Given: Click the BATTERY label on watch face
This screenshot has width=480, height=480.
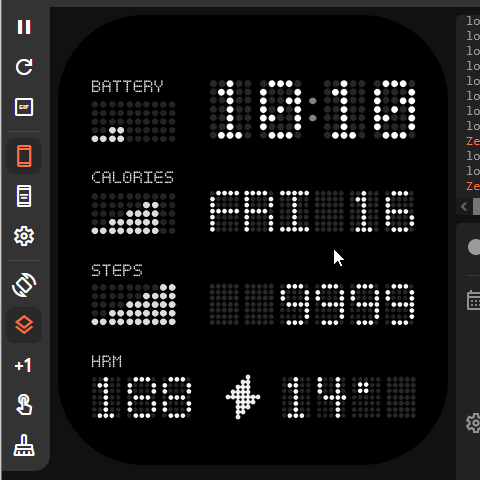Looking at the screenshot, I should tap(127, 87).
